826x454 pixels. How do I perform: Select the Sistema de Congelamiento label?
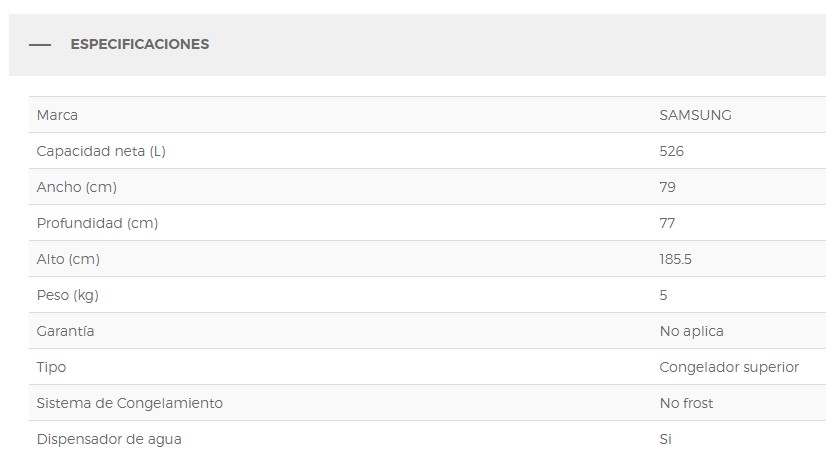pyautogui.click(x=130, y=403)
